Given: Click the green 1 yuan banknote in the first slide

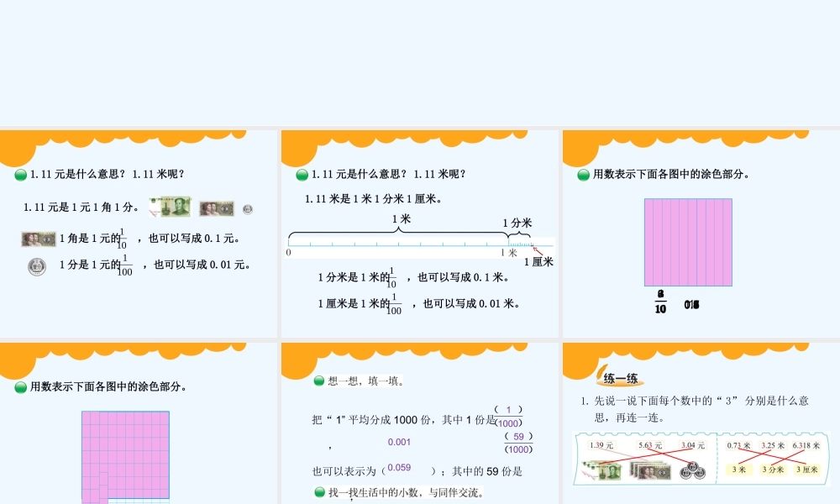Looking at the screenshot, I should tap(170, 207).
